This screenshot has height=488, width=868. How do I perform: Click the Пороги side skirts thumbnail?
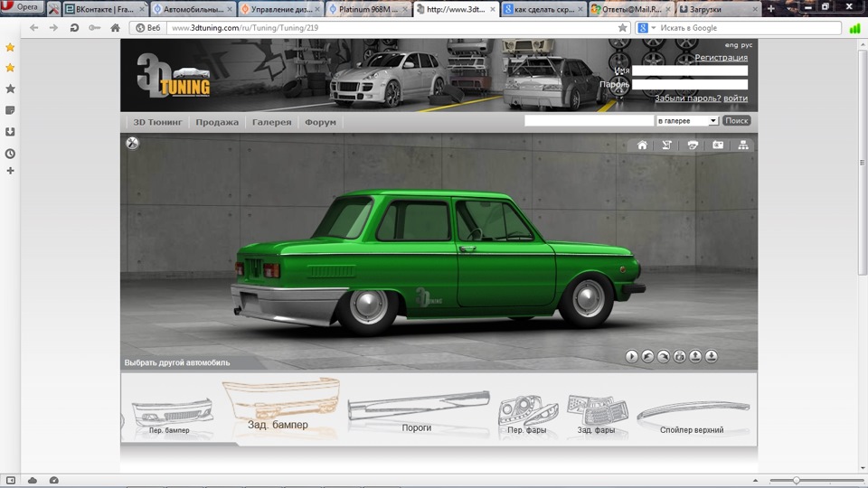417,410
